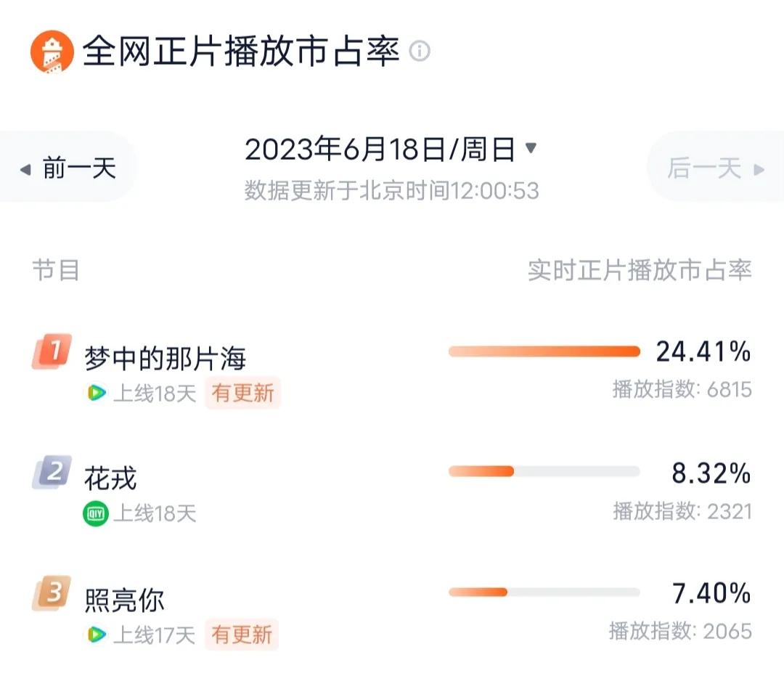The image size is (784, 697).
Task: Click the 有更新 tag on 梦中的那片海
Action: tap(242, 393)
